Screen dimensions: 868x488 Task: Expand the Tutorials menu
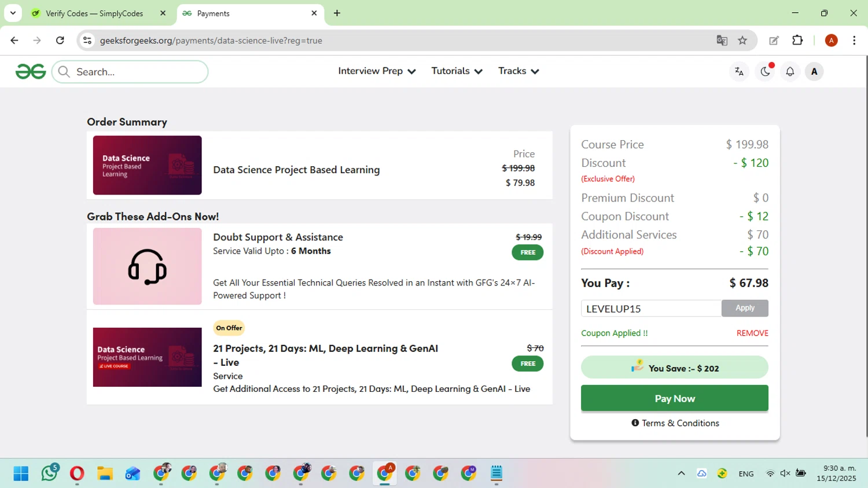coord(457,71)
